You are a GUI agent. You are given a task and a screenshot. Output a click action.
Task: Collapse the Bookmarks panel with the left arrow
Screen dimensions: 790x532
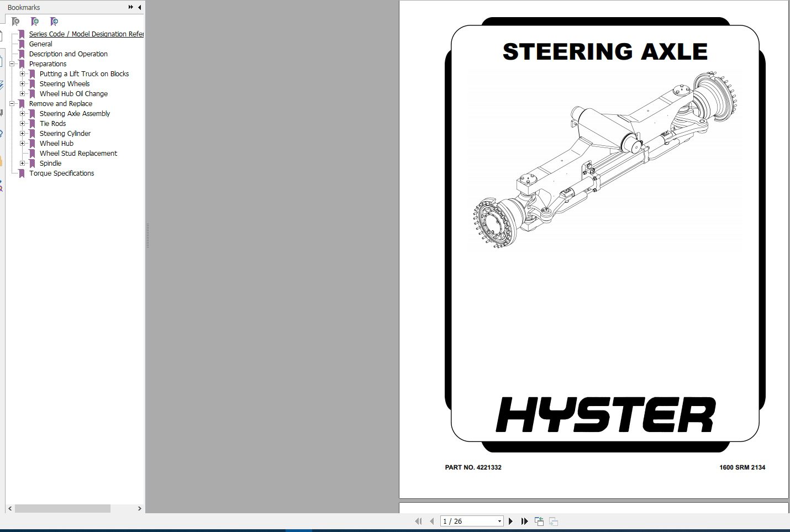click(139, 7)
